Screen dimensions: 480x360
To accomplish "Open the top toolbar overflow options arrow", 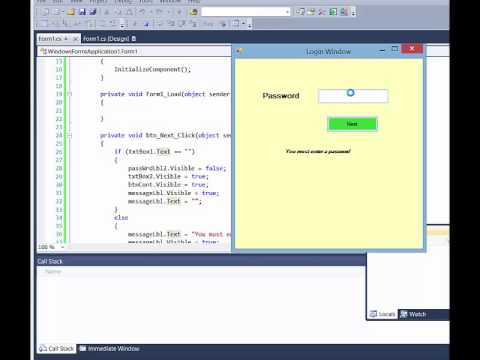I will [353, 13].
